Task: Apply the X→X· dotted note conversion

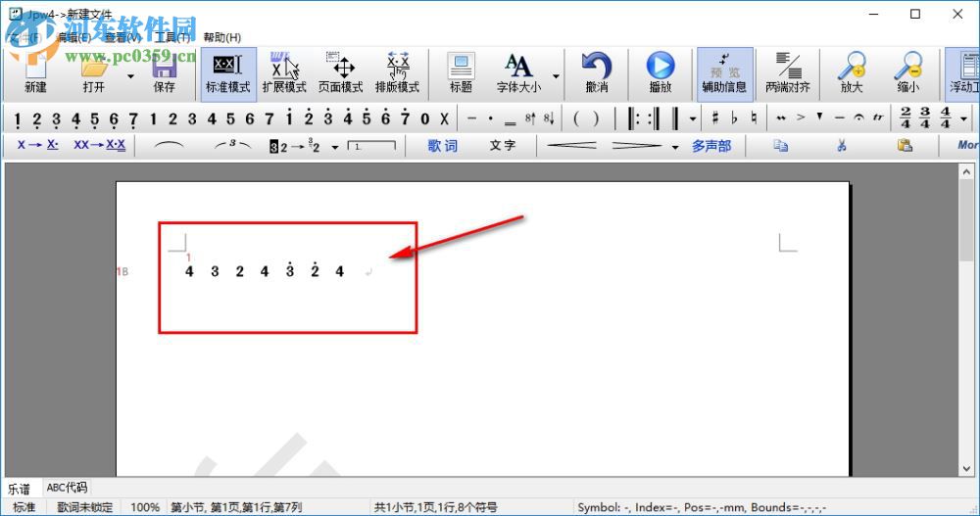Action: coord(37,146)
